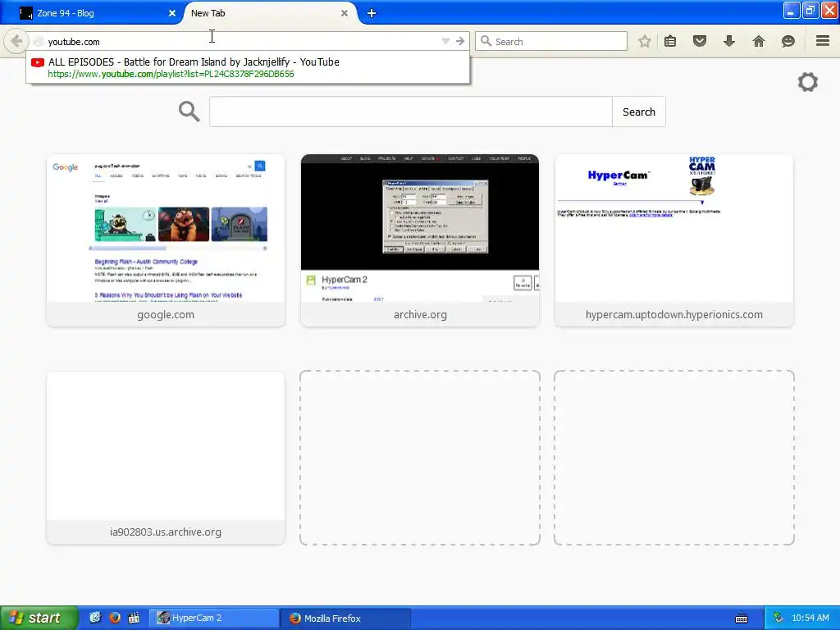Click the YouTube icon in the suggestion
This screenshot has width=840, height=630.
point(38,62)
